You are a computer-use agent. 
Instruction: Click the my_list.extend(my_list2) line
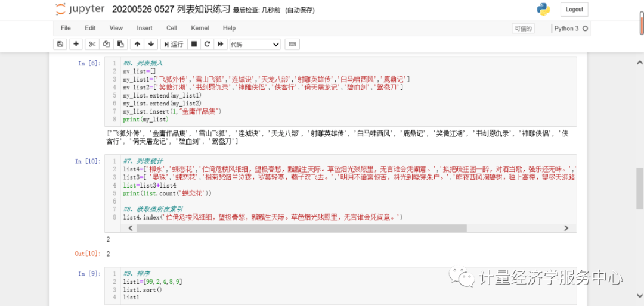pos(162,104)
